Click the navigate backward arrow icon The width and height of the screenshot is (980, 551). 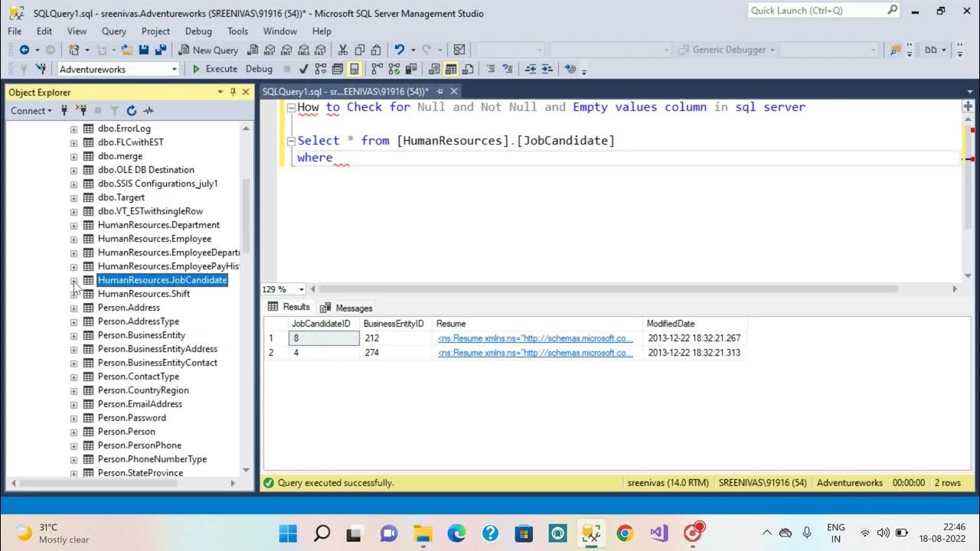pos(24,50)
